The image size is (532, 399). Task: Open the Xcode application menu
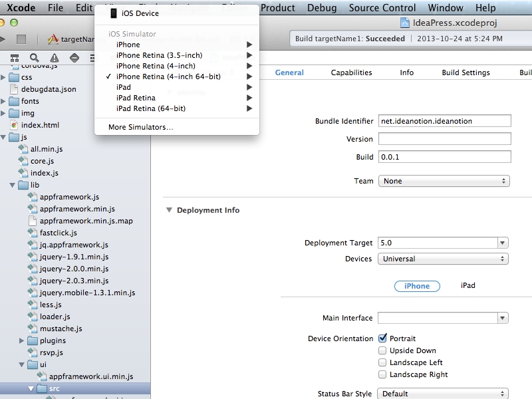[21, 7]
